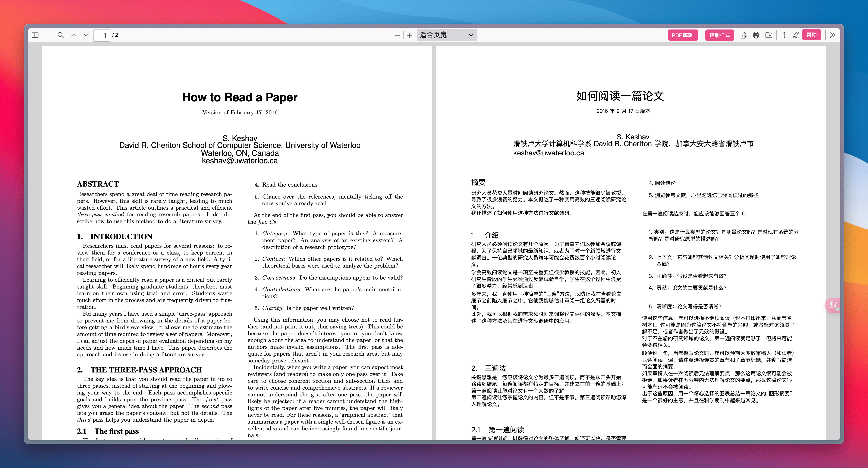Click the '2.1 The first pass' heading
Viewport: 868px width, 468px height.
point(108,431)
